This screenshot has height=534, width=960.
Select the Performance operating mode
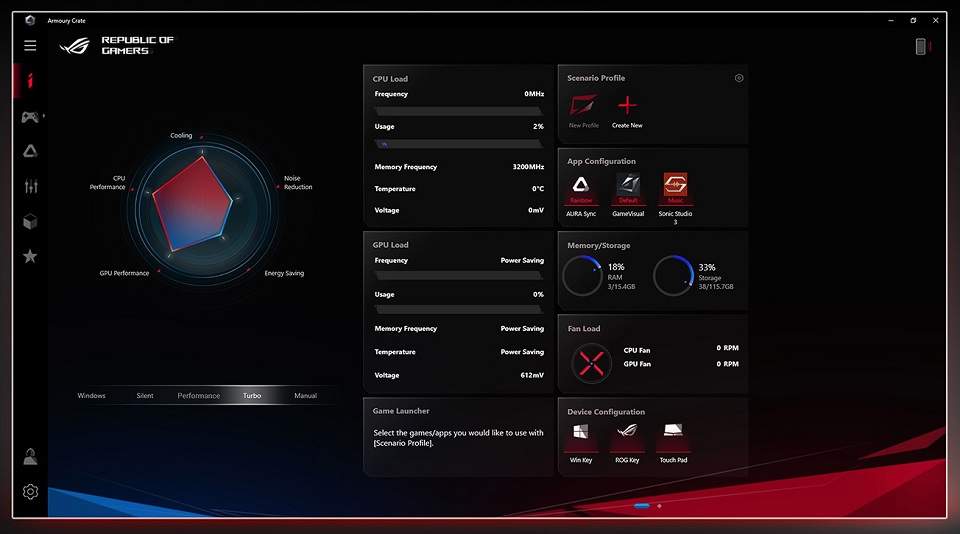point(198,396)
